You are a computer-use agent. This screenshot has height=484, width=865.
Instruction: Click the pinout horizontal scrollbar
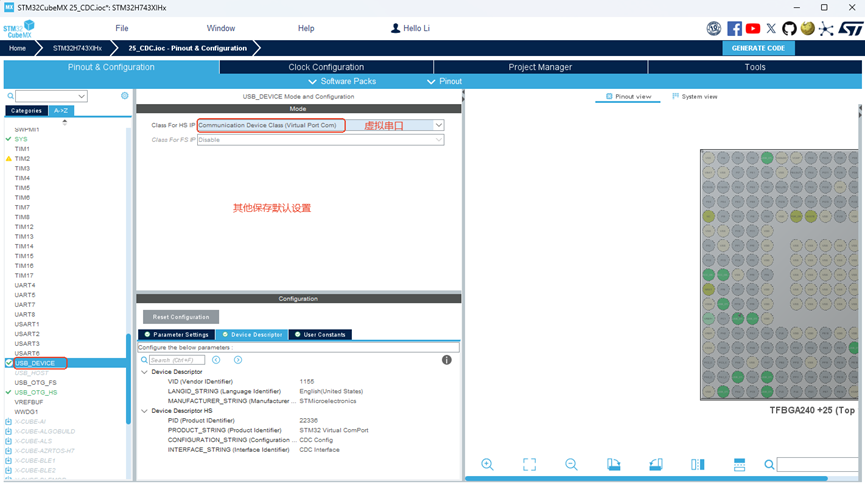[646, 478]
